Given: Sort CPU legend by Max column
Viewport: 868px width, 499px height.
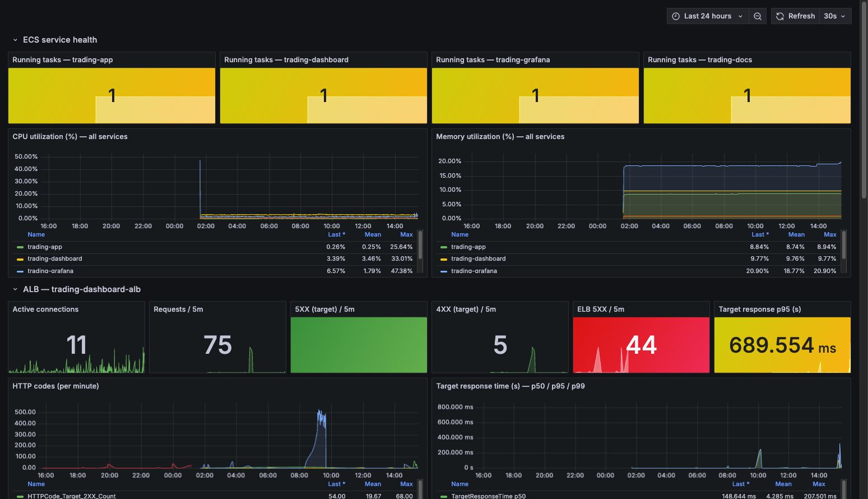Looking at the screenshot, I should [x=406, y=235].
